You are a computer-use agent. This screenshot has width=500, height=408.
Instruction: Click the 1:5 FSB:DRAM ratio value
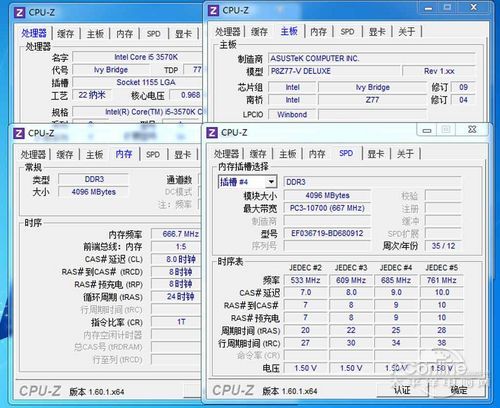pyautogui.click(x=176, y=247)
